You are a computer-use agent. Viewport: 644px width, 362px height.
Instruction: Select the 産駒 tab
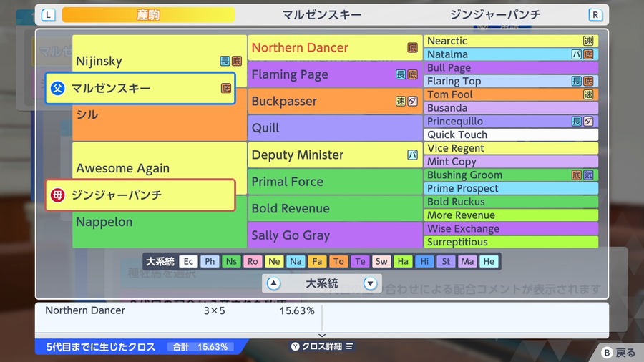click(x=148, y=15)
